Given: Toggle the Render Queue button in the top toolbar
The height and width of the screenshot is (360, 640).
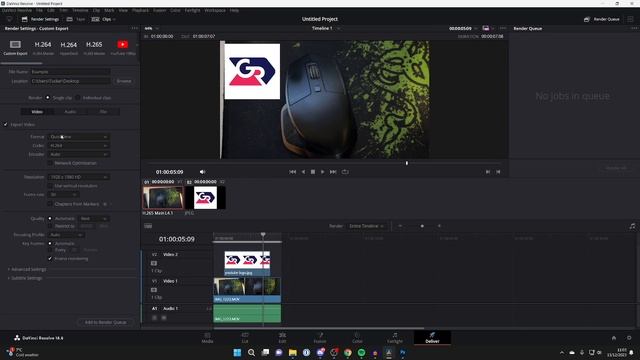Looking at the screenshot, I should 602,19.
